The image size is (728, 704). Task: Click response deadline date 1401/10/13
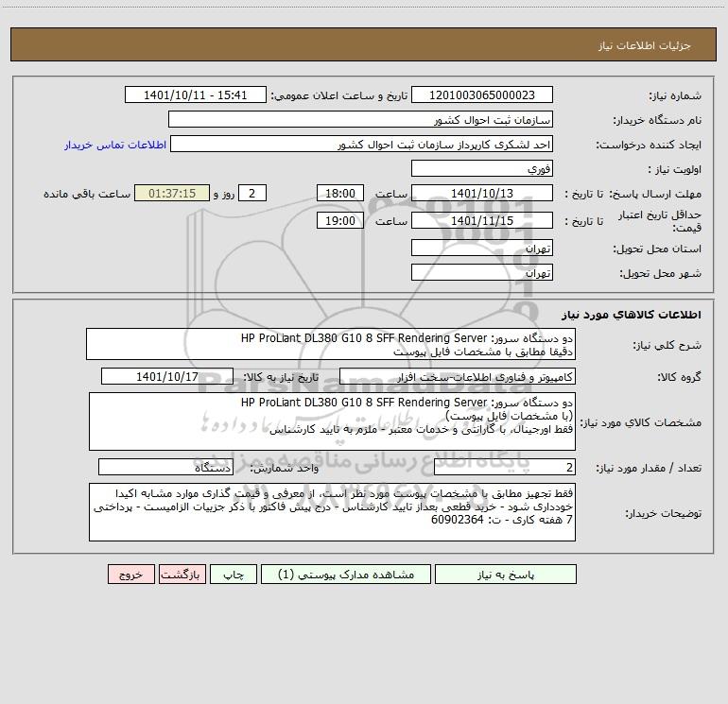(482, 193)
